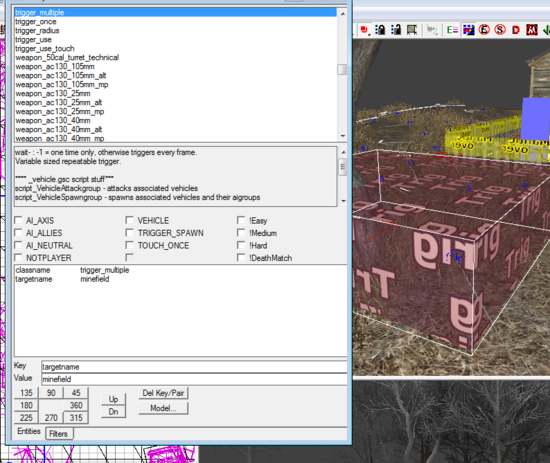
Task: Click the Dn button
Action: click(x=113, y=412)
